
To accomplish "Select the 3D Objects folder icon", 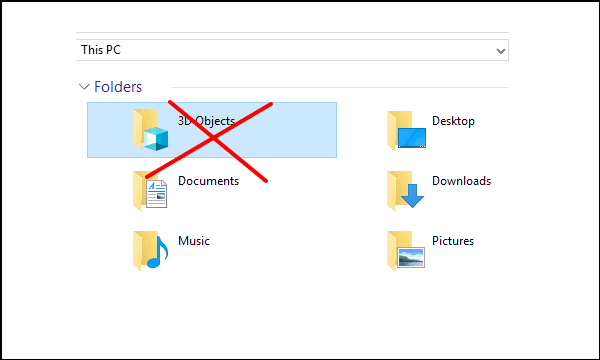I will 150,130.
